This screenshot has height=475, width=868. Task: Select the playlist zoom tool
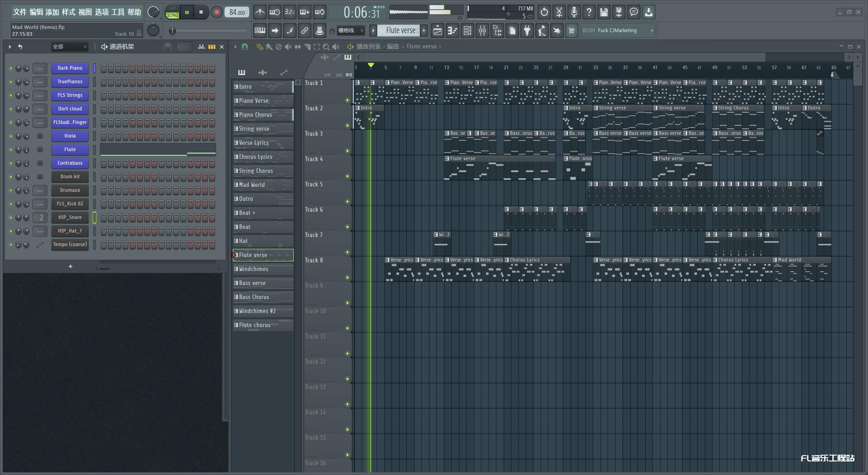(x=326, y=47)
